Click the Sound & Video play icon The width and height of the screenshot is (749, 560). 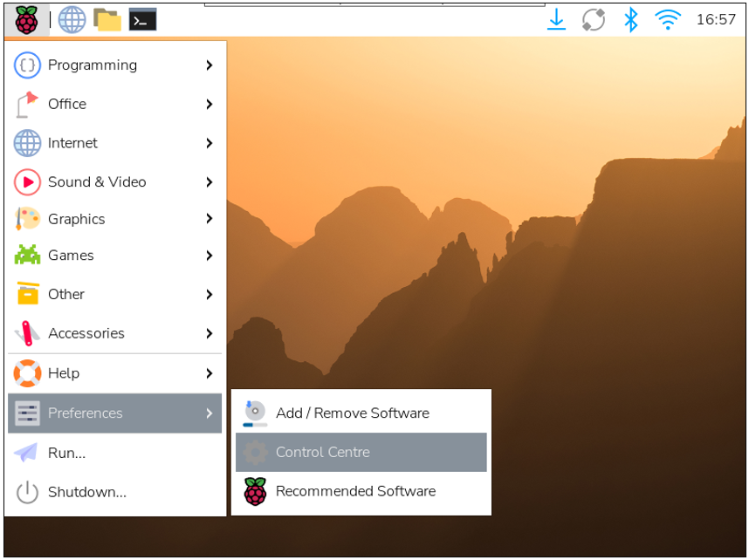click(27, 182)
